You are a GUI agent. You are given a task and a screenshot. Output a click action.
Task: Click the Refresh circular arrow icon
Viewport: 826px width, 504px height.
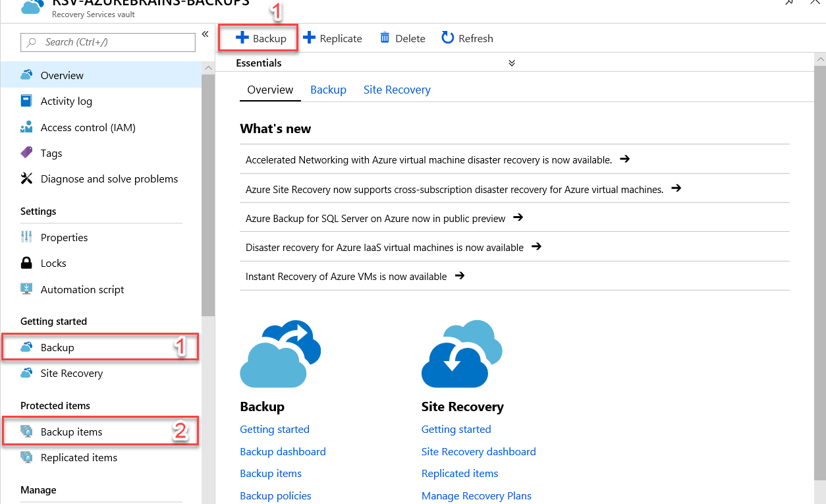click(448, 38)
